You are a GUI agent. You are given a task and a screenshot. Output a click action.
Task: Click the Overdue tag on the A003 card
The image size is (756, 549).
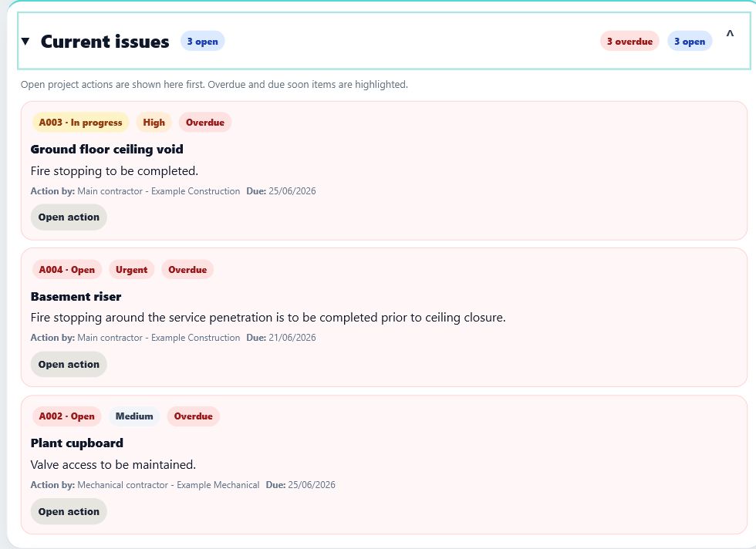coord(205,123)
